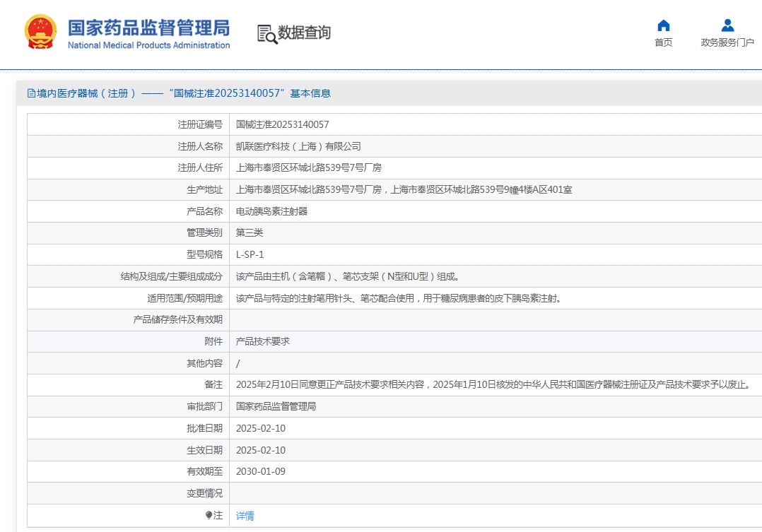
Task: Click management class value 第三类
Action: coord(250,232)
